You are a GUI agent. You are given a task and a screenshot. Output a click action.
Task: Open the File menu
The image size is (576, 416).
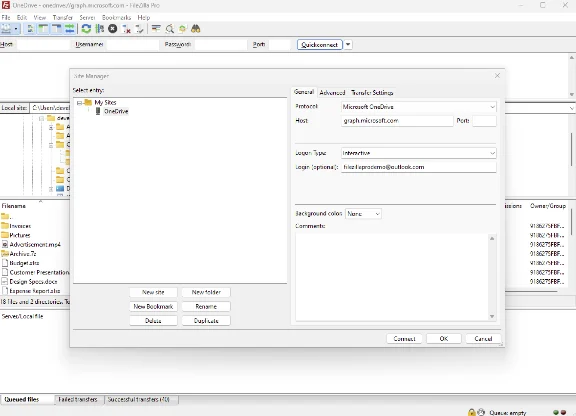pos(6,17)
